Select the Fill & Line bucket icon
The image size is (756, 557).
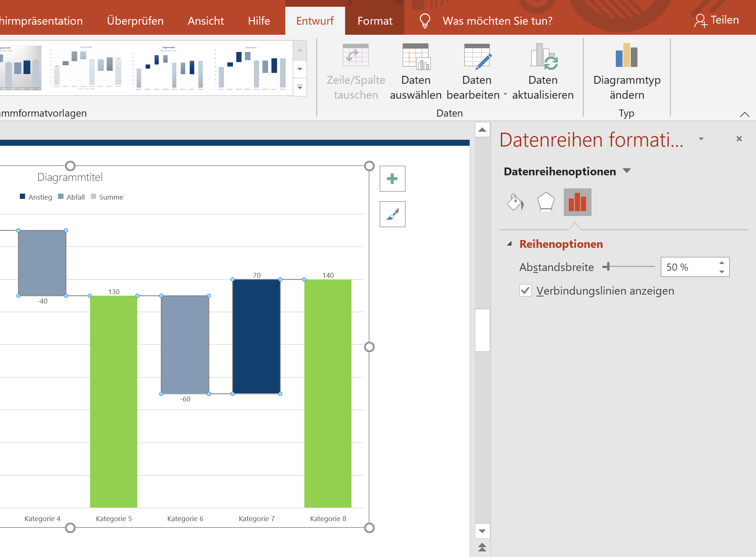515,202
